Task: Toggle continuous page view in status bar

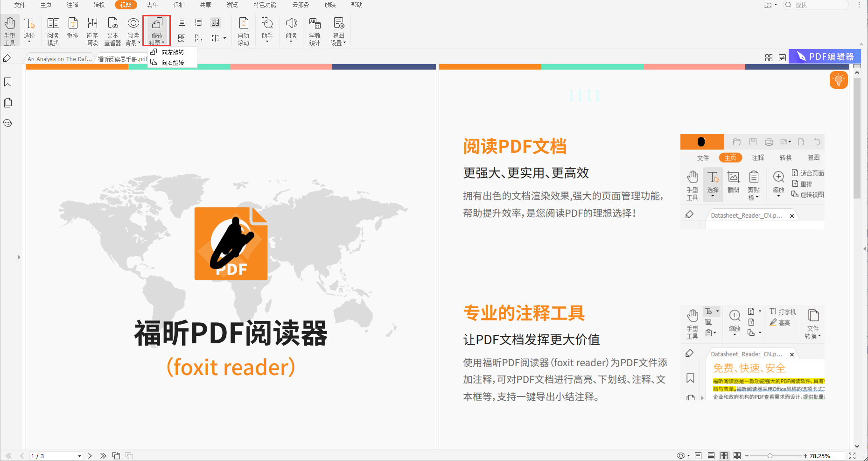Action: pyautogui.click(x=711, y=456)
